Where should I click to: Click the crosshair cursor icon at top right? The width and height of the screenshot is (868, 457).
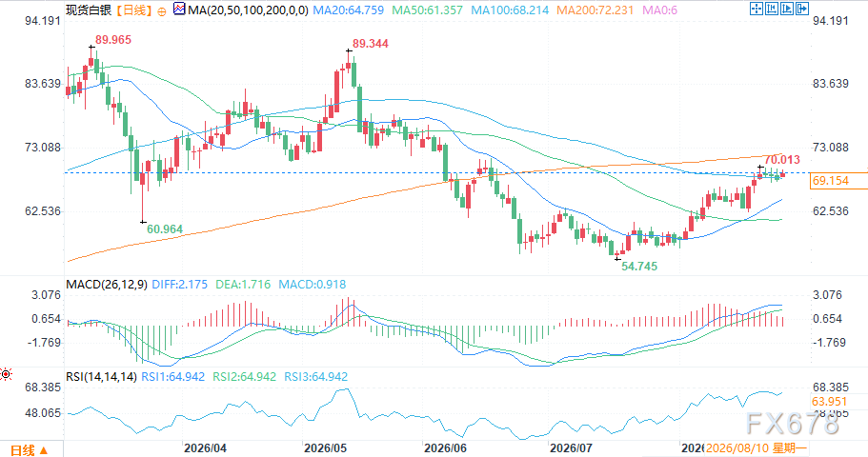[x=757, y=9]
